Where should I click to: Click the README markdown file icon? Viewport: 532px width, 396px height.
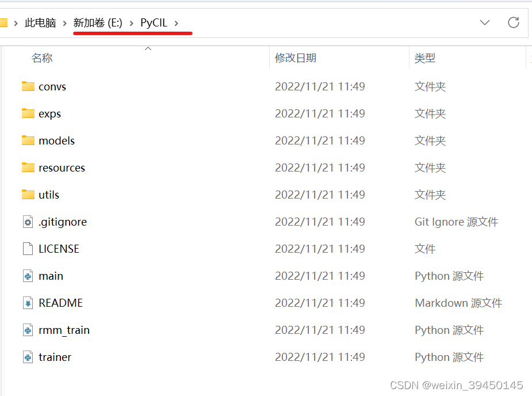tap(28, 303)
